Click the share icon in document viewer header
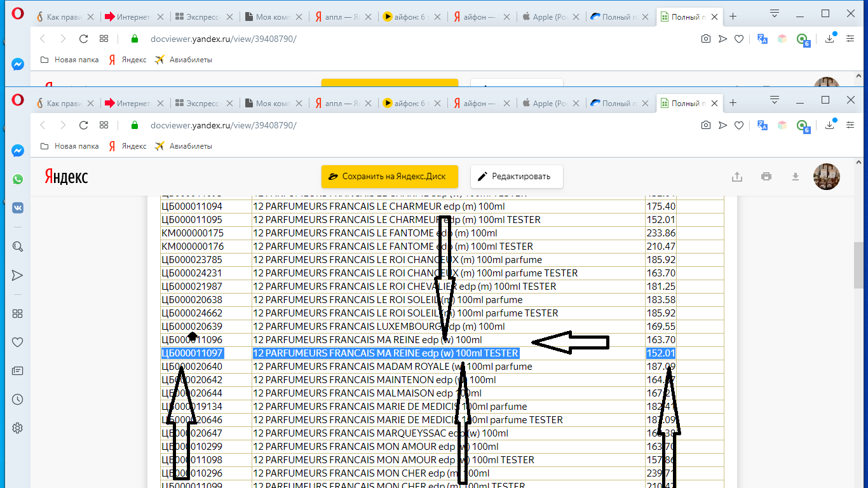Viewport: 868px width, 488px height. [737, 177]
